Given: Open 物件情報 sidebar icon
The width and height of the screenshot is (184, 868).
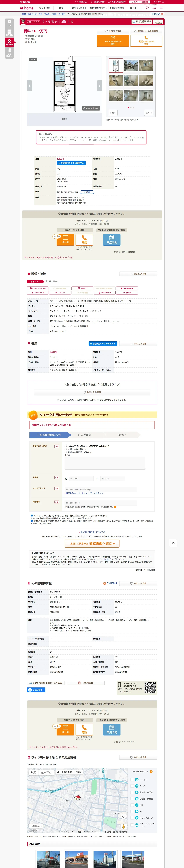Looking at the screenshot, I should (x=9, y=32).
